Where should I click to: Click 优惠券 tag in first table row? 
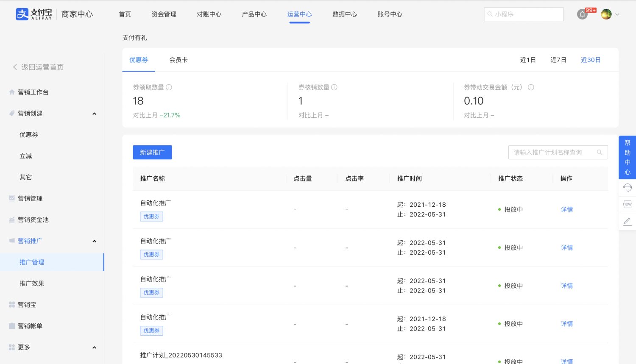click(151, 217)
